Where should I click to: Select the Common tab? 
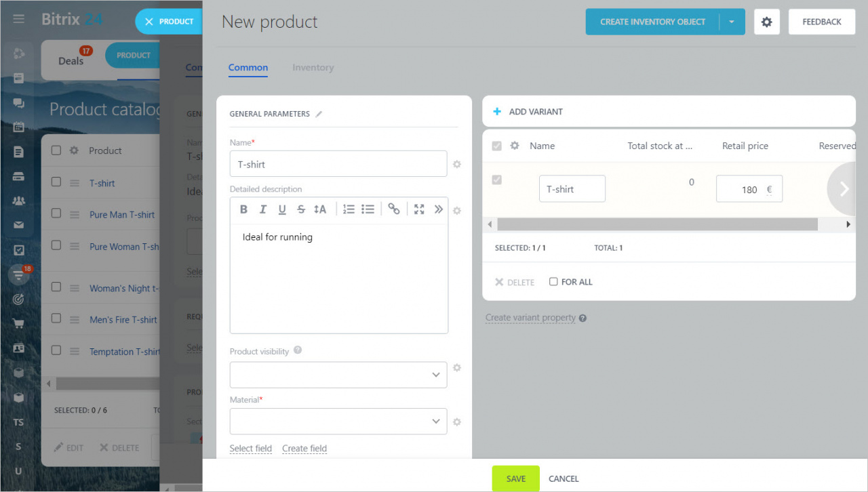point(248,68)
